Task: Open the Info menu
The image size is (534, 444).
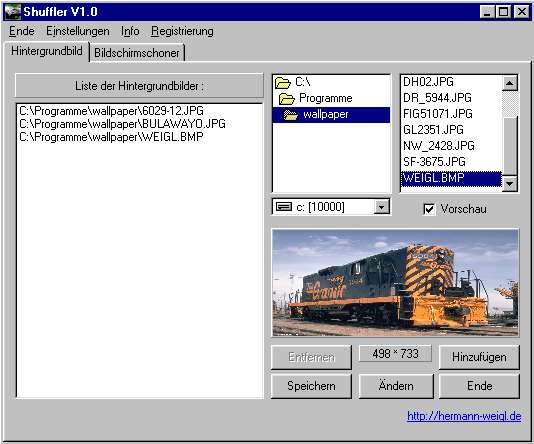Action: pyautogui.click(x=130, y=31)
